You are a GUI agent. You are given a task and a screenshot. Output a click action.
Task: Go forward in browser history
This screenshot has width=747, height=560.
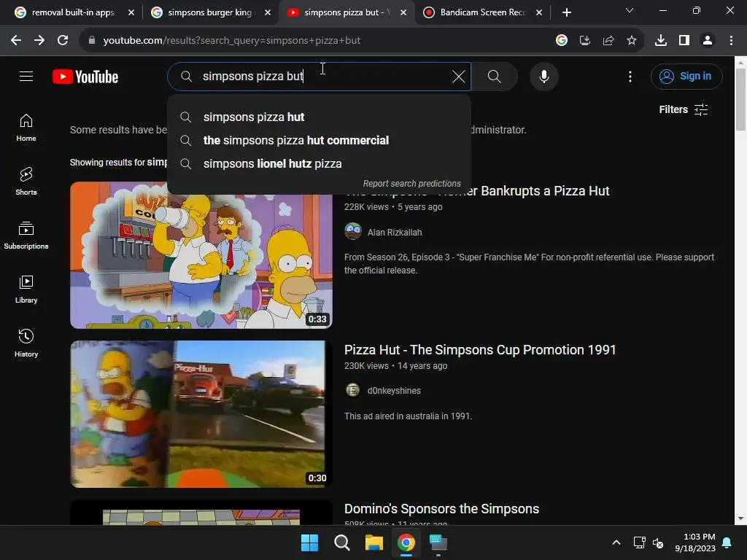39,41
